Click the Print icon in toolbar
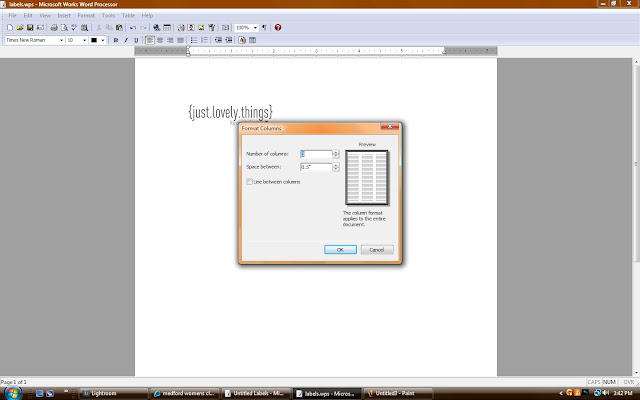 (x=54, y=28)
